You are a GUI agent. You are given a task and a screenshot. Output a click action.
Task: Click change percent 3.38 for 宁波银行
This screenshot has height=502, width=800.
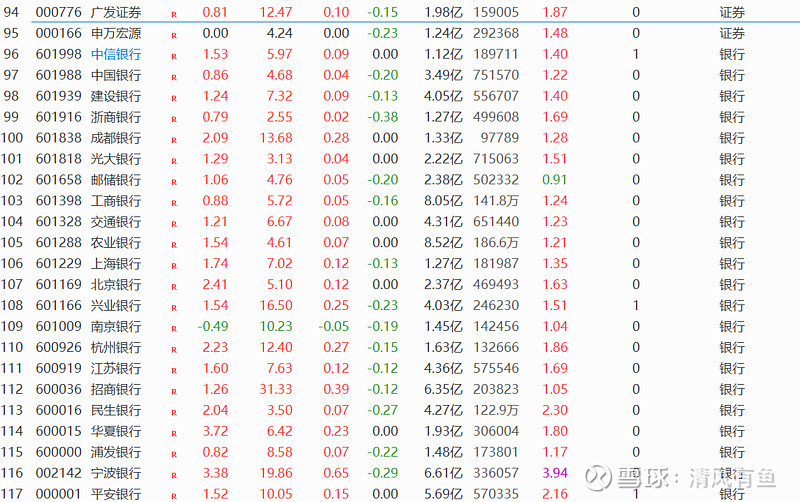(215, 473)
